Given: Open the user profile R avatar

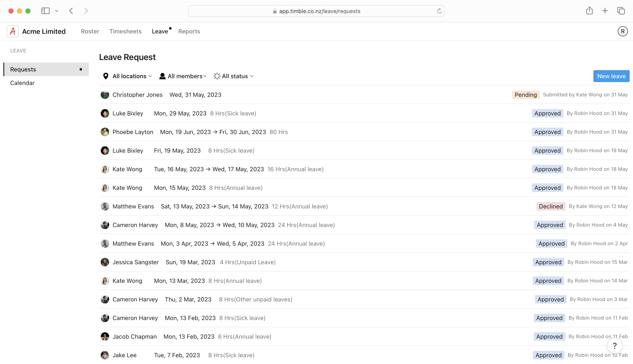Looking at the screenshot, I should [x=622, y=31].
